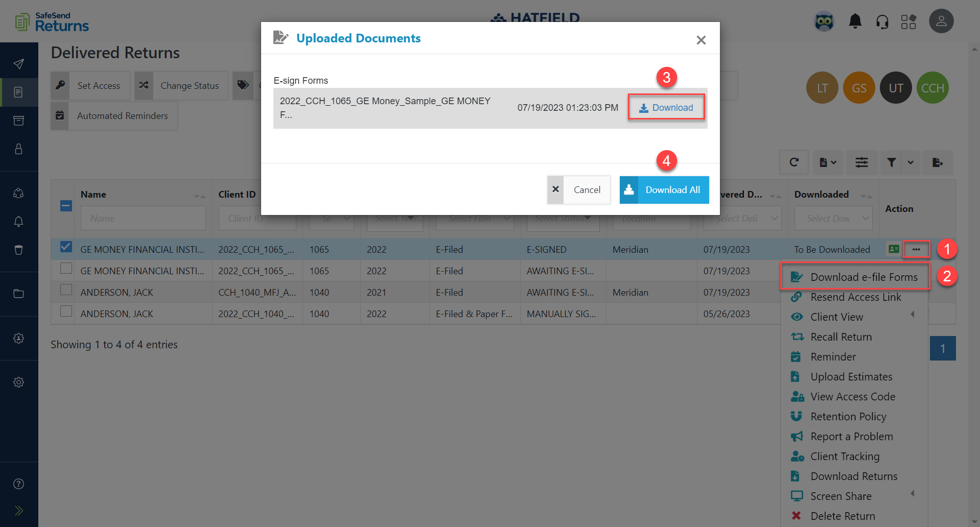The image size is (980, 527).
Task: Click the Download All button
Action: [x=664, y=189]
